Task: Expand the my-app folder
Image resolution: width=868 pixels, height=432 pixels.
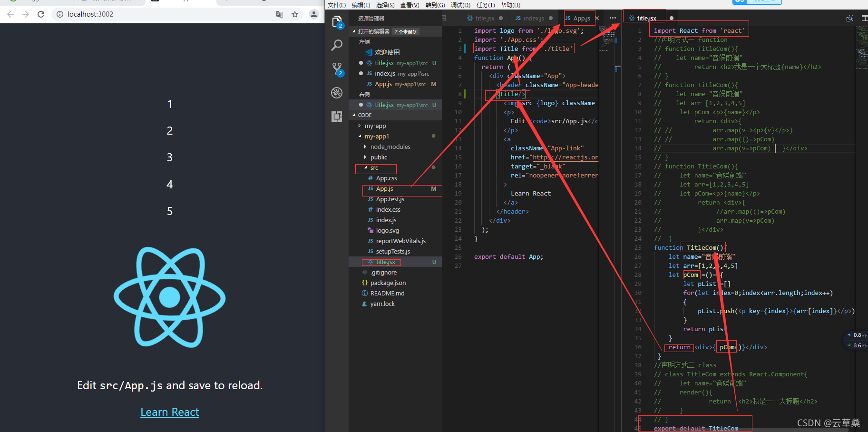Action: click(375, 126)
